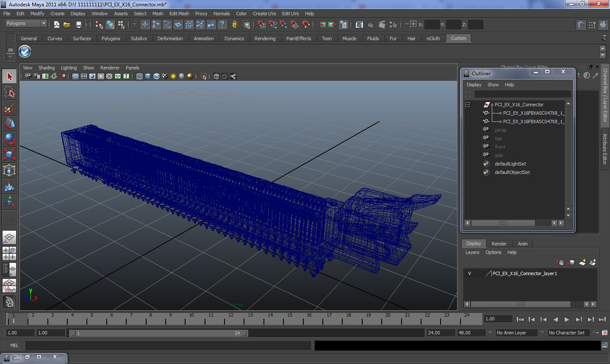
Task: Click the shelf checkmark custom icon
Action: 25,52
